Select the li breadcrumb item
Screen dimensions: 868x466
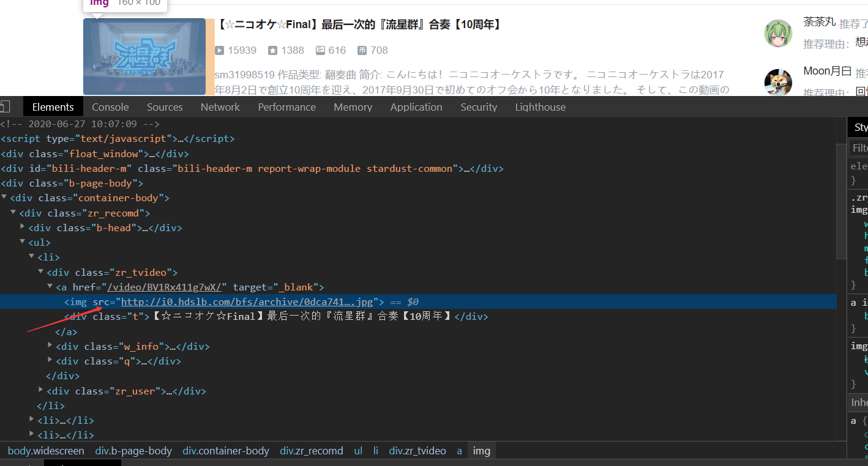pos(376,451)
